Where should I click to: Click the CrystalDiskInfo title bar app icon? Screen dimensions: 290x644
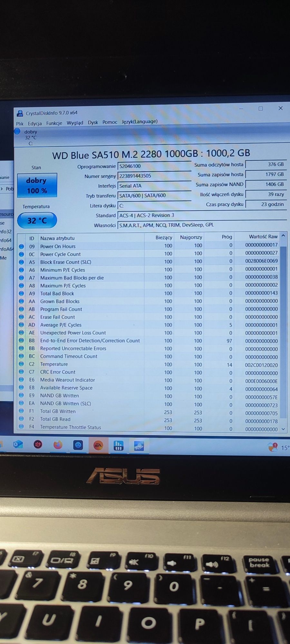20,113
